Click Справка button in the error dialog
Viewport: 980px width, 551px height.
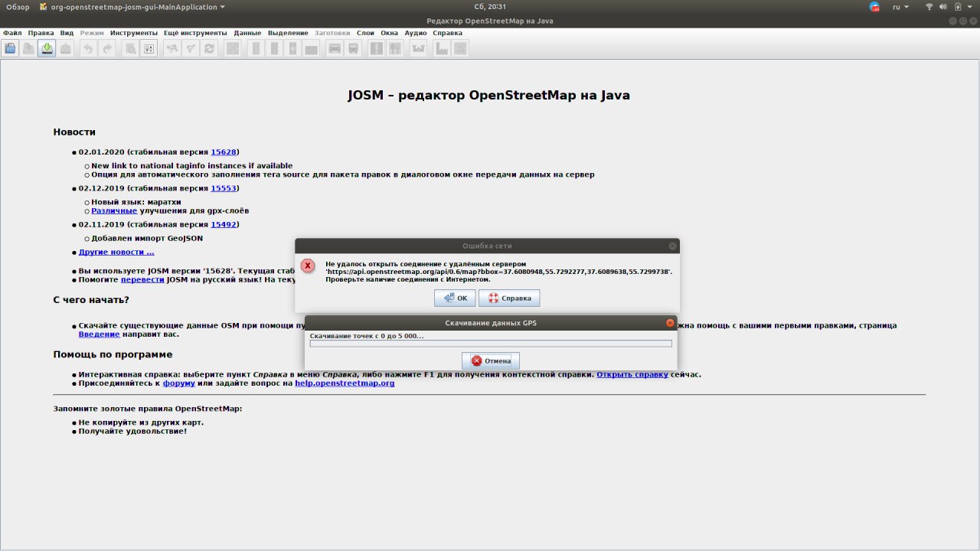509,298
